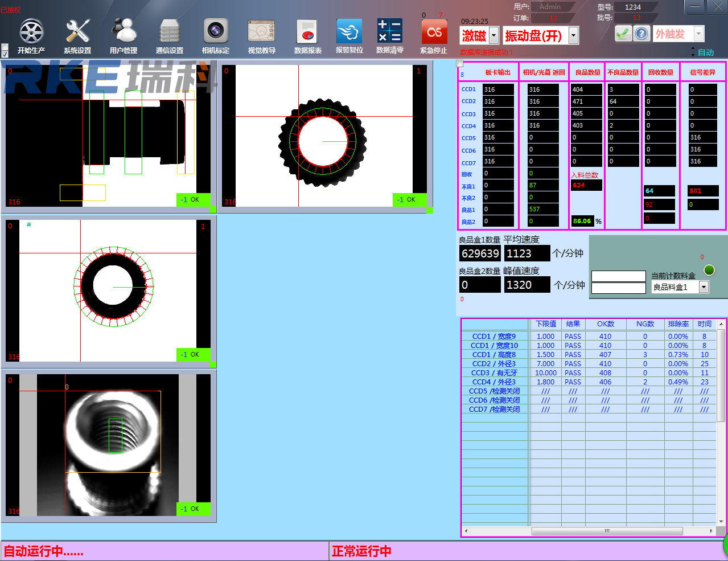728x561 pixels.
Task: Open 系统设置 system settings
Action: click(x=77, y=32)
